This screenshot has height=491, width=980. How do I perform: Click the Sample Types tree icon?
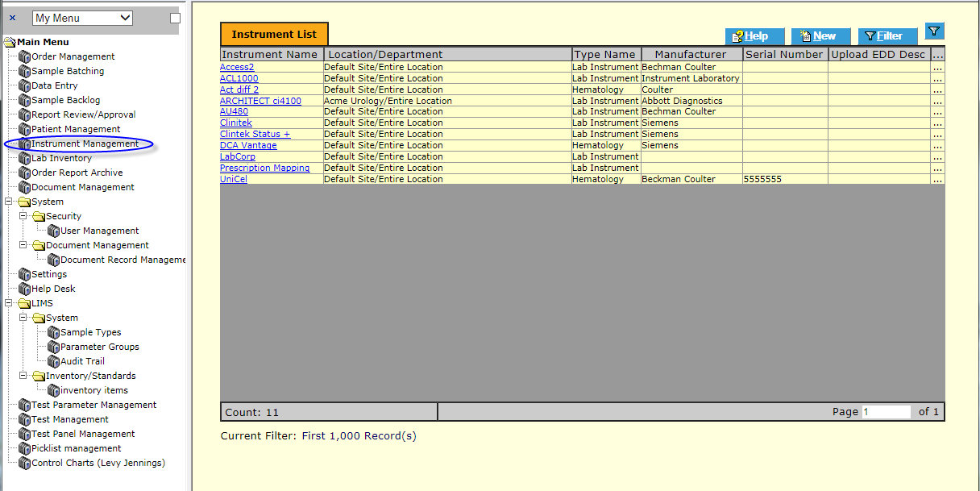pyautogui.click(x=53, y=332)
